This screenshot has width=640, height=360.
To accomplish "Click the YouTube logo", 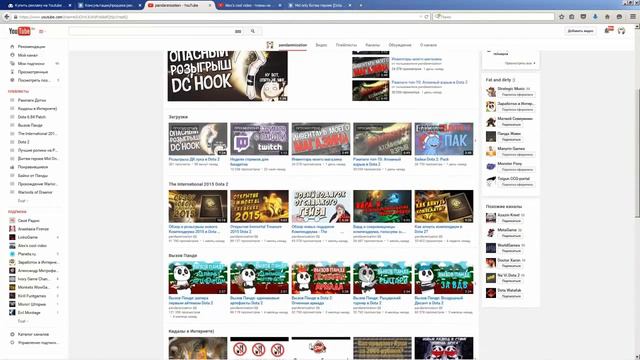I will 20,31.
